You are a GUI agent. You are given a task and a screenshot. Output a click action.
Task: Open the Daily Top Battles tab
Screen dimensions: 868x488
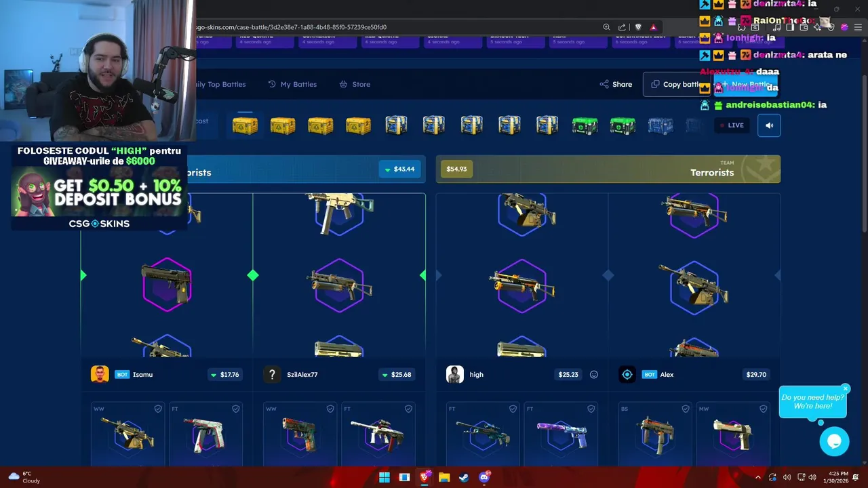[220, 84]
